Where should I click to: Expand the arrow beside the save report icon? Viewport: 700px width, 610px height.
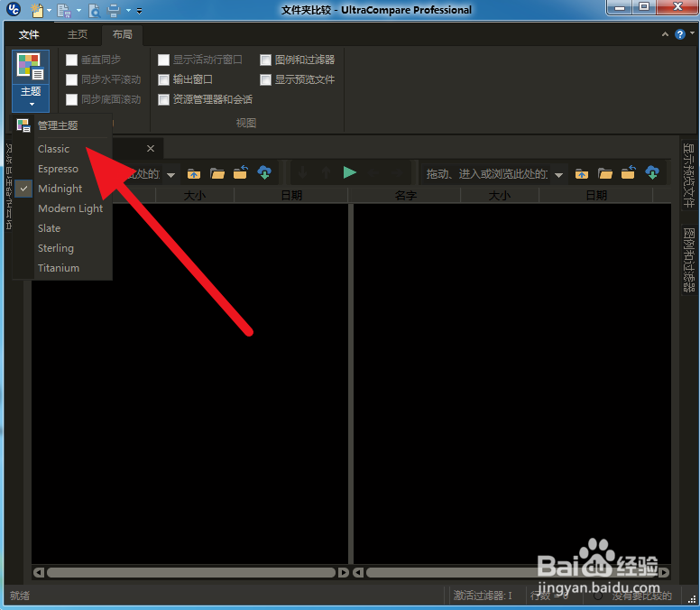tap(79, 10)
